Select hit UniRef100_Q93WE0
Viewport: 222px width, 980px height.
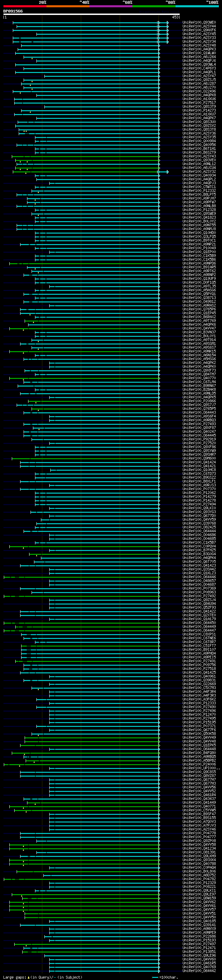click(x=199, y=23)
